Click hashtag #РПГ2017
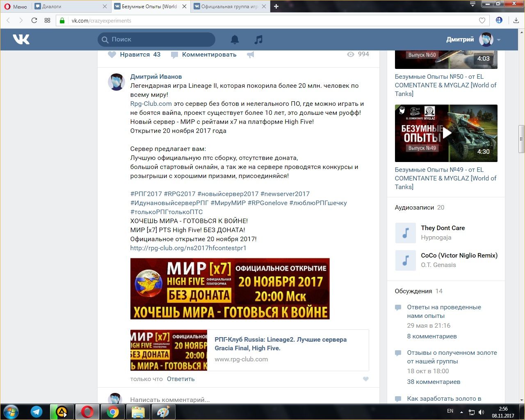The height and width of the screenshot is (420, 525). click(146, 194)
